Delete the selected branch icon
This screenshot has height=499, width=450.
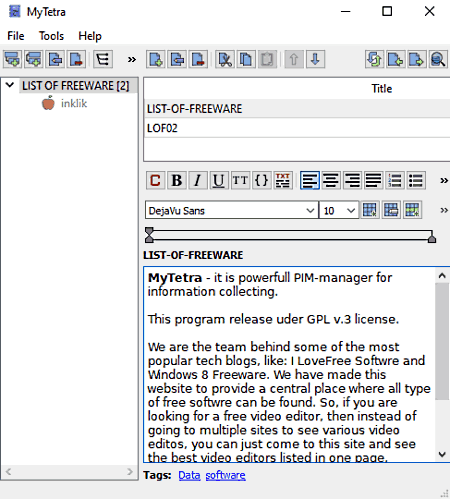[77, 60]
